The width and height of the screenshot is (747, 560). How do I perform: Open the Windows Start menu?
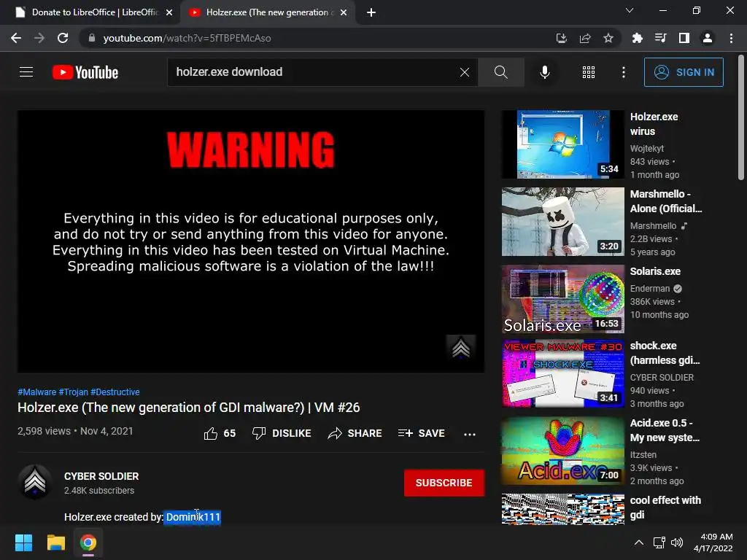click(x=23, y=542)
